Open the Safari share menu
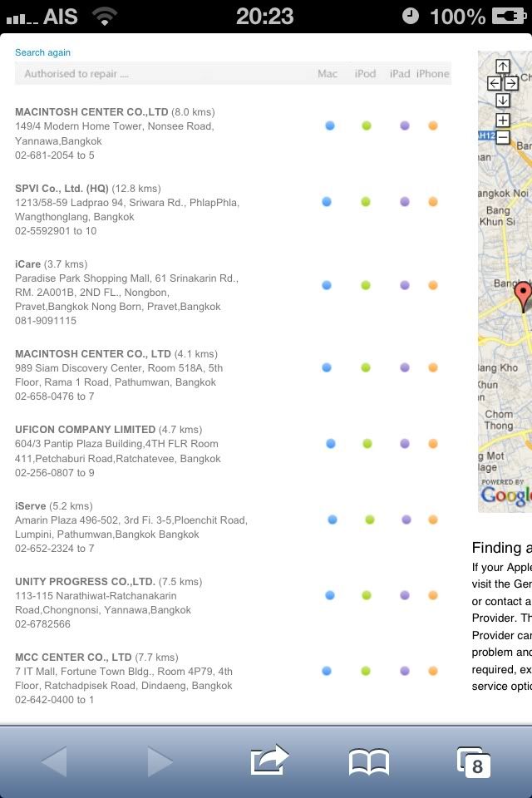The image size is (532, 798). click(x=268, y=760)
